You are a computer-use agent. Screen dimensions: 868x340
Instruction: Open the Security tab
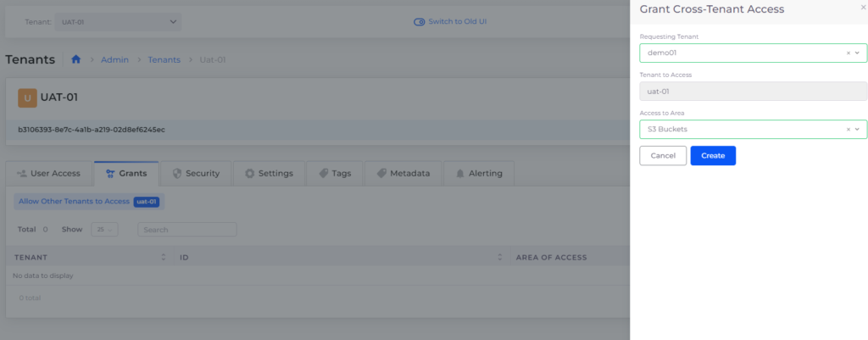click(196, 173)
